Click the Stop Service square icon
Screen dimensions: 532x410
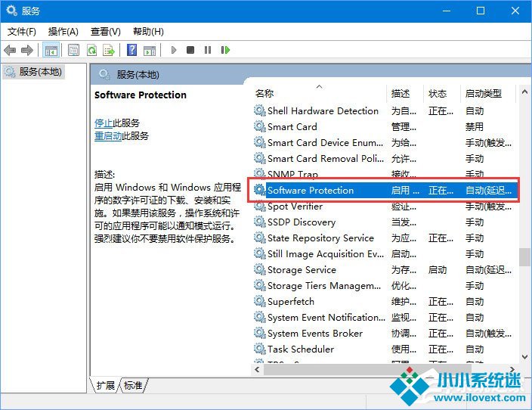coord(190,50)
